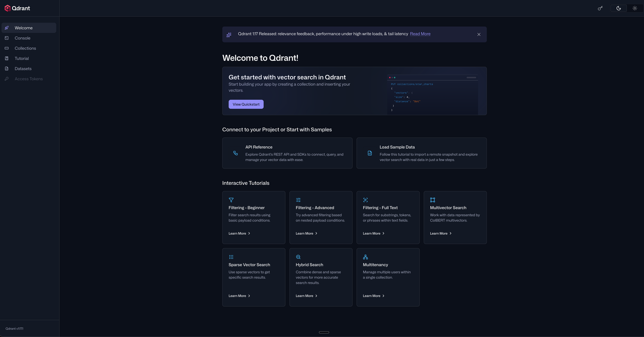
Task: Click the API Reference card title
Action: [259, 147]
